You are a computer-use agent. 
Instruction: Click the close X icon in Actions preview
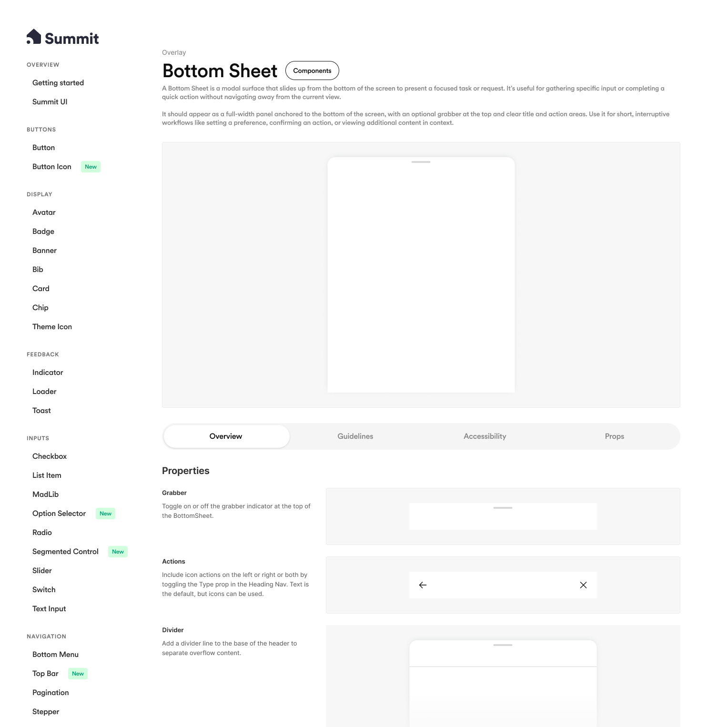pyautogui.click(x=583, y=585)
